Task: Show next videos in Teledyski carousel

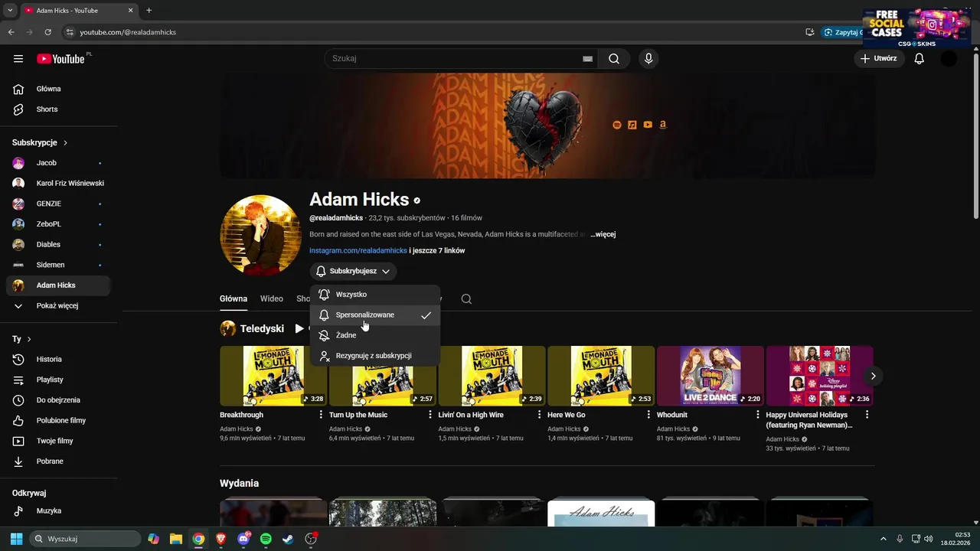Action: coord(873,376)
